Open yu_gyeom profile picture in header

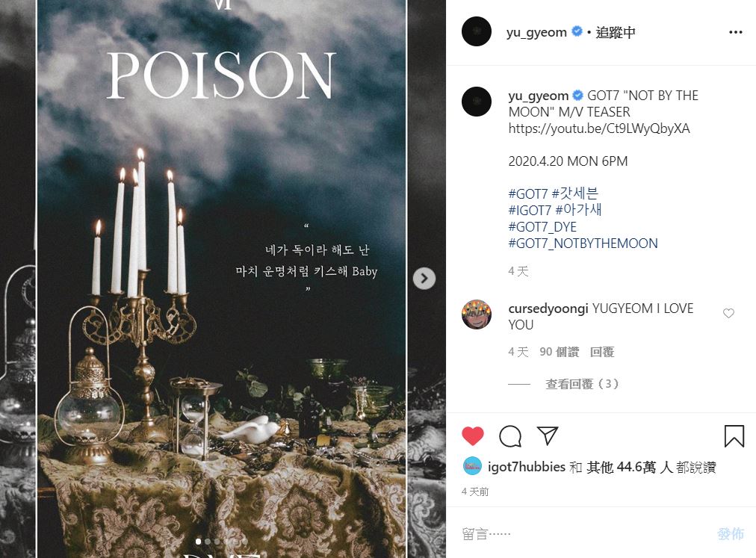pyautogui.click(x=477, y=31)
